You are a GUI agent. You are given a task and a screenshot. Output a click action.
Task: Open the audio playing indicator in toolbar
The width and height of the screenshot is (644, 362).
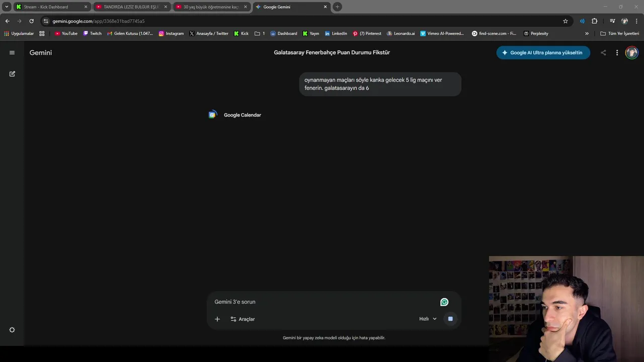582,21
